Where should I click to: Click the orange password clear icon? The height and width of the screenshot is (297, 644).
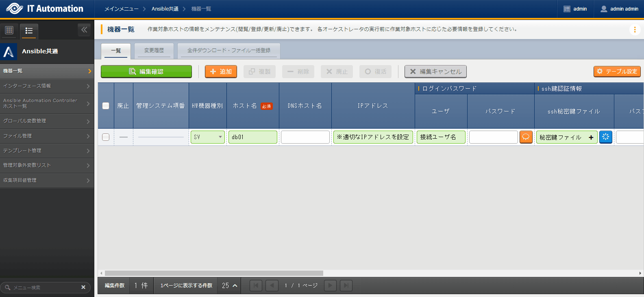(x=526, y=137)
